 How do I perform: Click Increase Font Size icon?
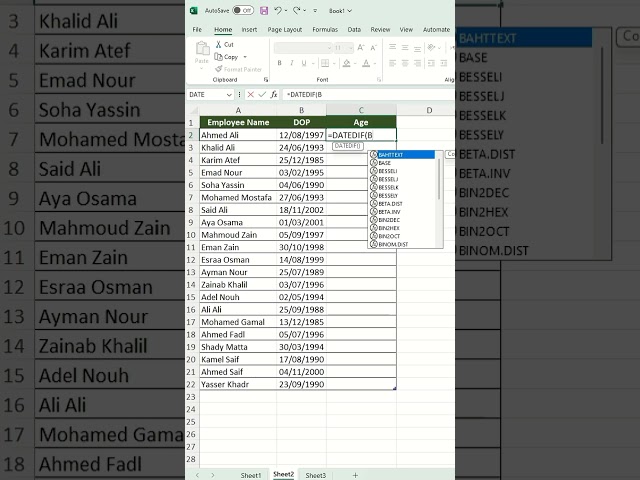coord(361,48)
